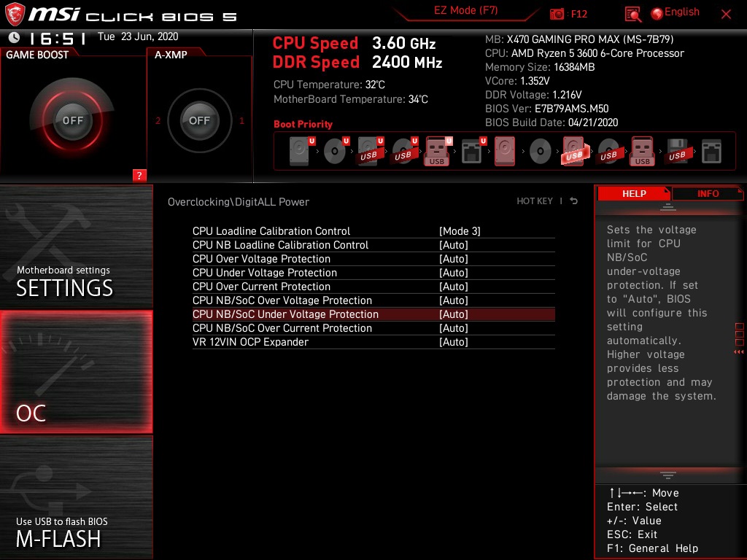Click the help panel bottom scroll handle

click(668, 475)
